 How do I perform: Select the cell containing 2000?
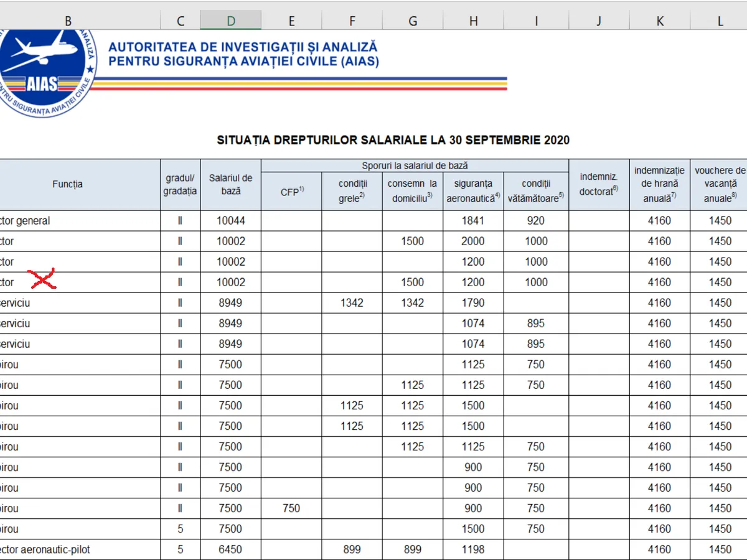tap(474, 241)
